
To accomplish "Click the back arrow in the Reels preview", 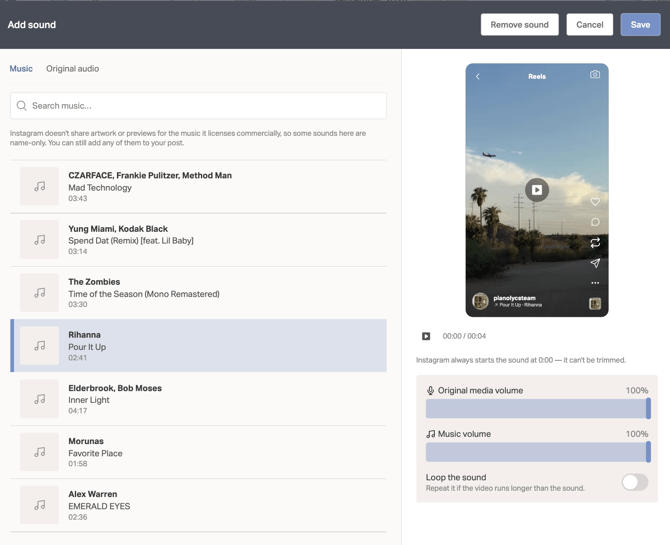I will 478,77.
